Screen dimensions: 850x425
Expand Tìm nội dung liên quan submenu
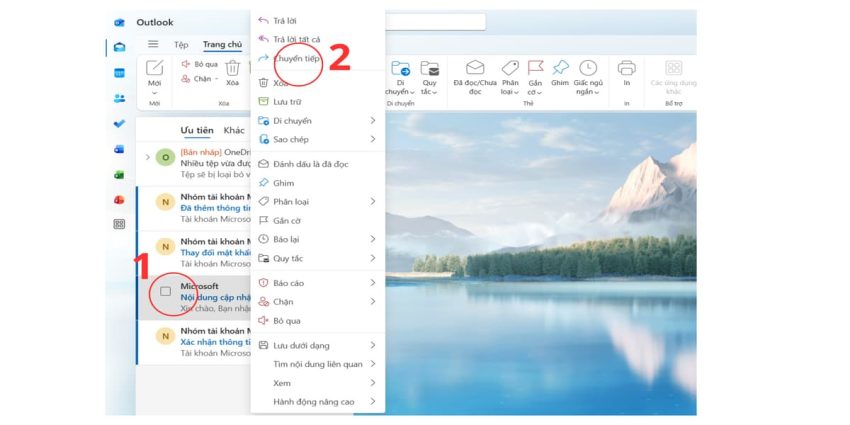click(x=318, y=364)
